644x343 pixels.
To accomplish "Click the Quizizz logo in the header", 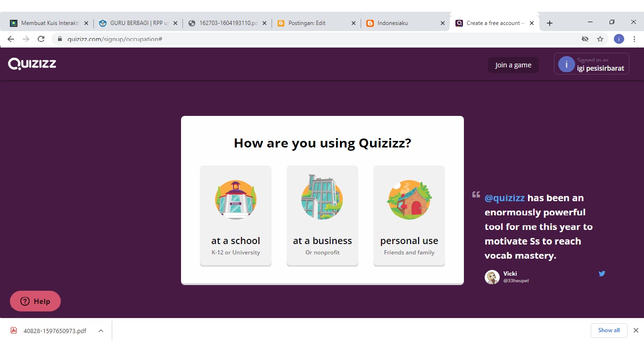I will point(32,63).
